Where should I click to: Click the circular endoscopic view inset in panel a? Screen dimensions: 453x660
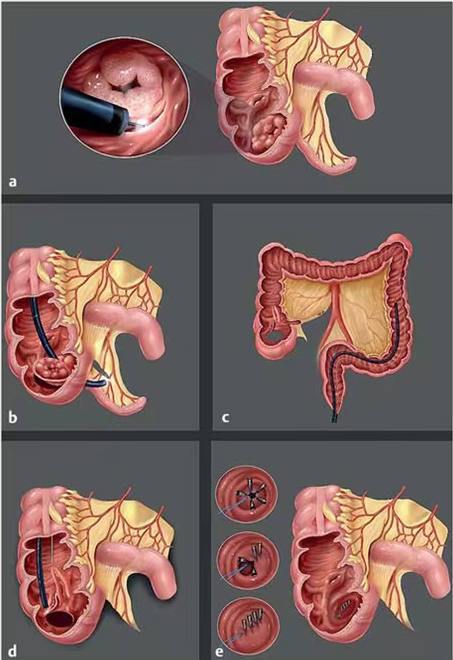coord(124,97)
